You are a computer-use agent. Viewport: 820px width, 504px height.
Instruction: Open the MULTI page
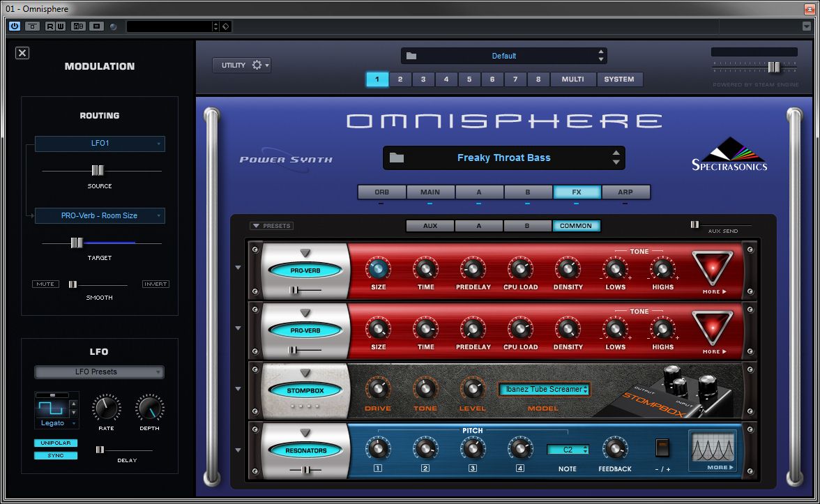(572, 79)
